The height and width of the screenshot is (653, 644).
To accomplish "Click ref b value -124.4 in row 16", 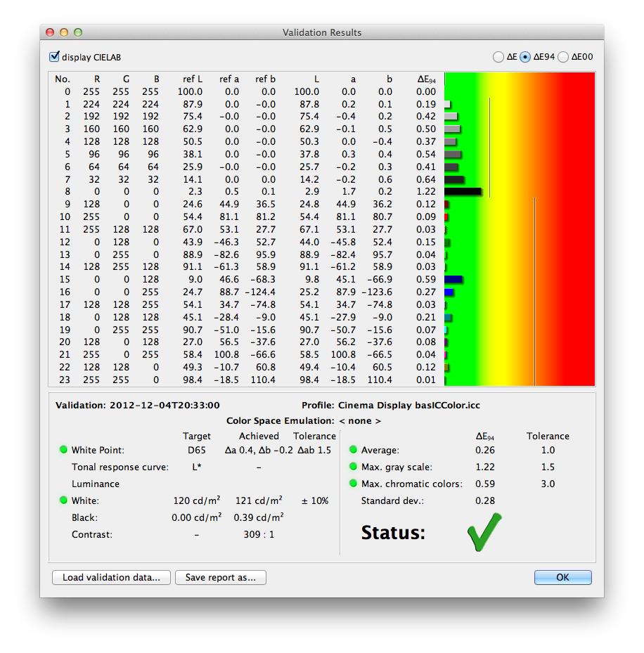I will click(260, 292).
